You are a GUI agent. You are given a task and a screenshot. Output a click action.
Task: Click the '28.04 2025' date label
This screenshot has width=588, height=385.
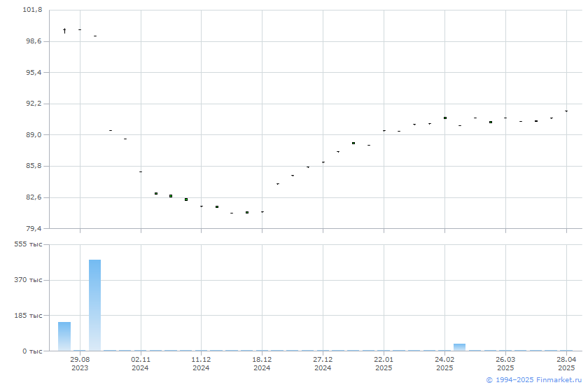point(566,363)
